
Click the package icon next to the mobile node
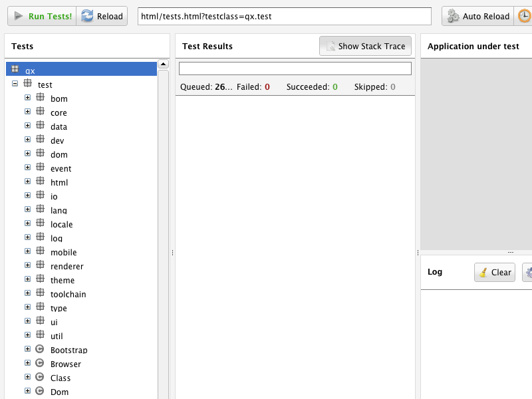click(x=40, y=252)
